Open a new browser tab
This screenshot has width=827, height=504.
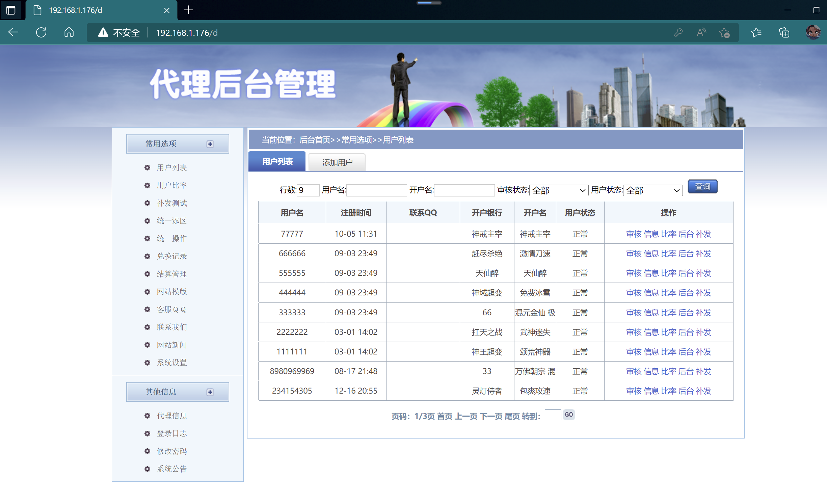[x=188, y=10]
